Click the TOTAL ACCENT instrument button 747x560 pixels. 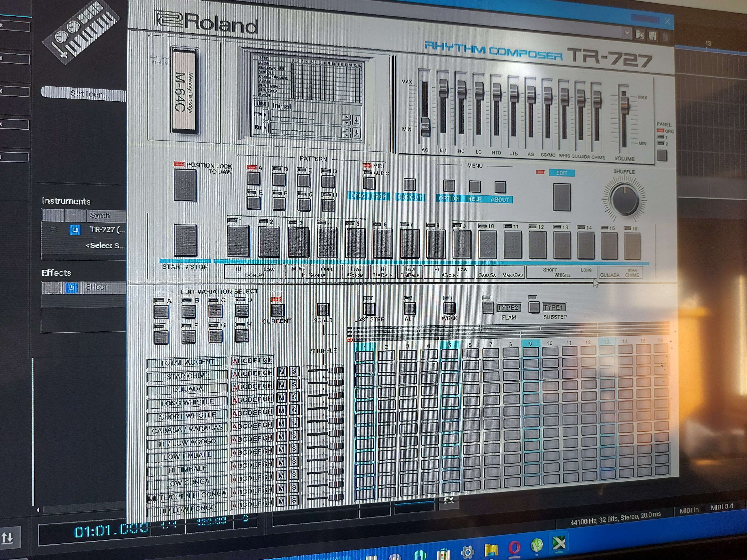click(187, 362)
